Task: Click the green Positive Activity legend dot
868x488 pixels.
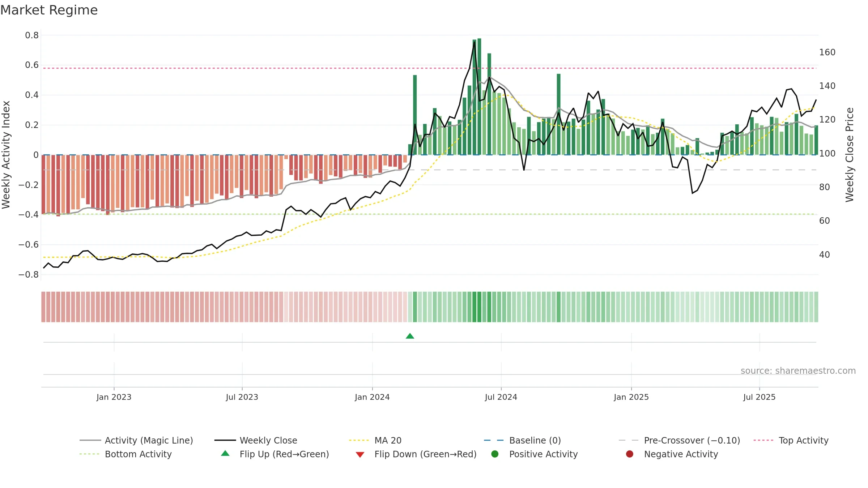Action: tap(495, 454)
